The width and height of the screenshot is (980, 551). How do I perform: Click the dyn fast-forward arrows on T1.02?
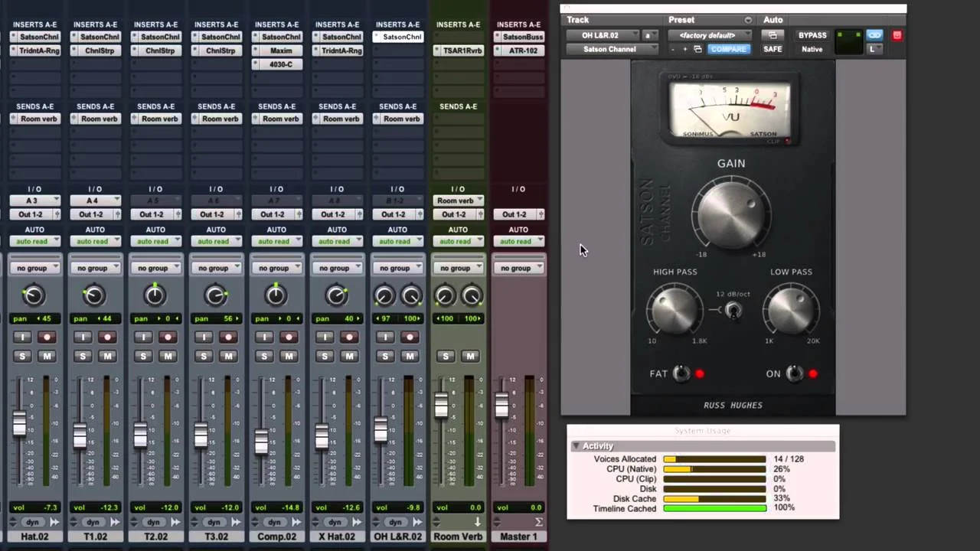[x=114, y=522]
